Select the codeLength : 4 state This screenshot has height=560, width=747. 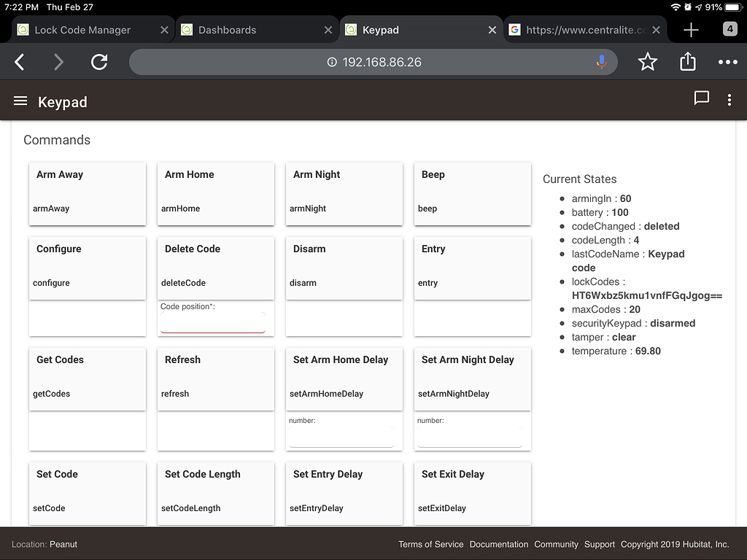point(605,240)
